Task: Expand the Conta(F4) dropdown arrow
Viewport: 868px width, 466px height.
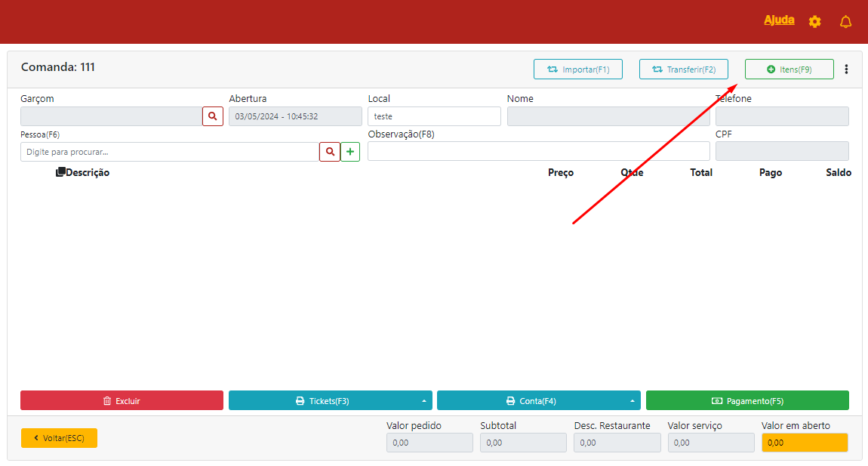Action: [x=632, y=401]
